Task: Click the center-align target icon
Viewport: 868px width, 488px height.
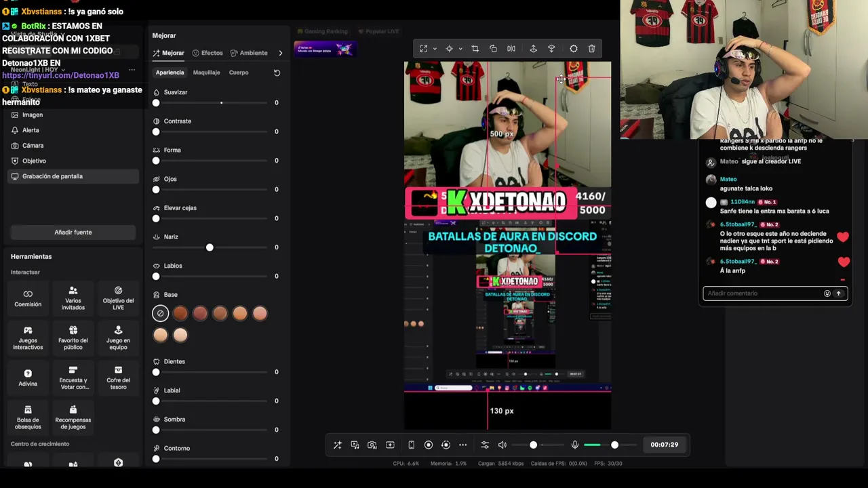Action: [x=449, y=49]
